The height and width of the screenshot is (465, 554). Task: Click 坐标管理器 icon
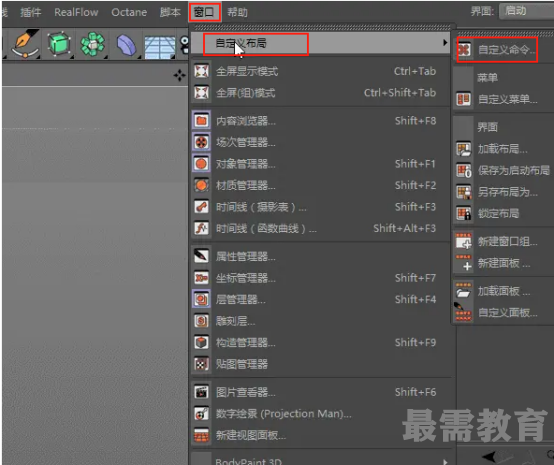click(x=201, y=278)
